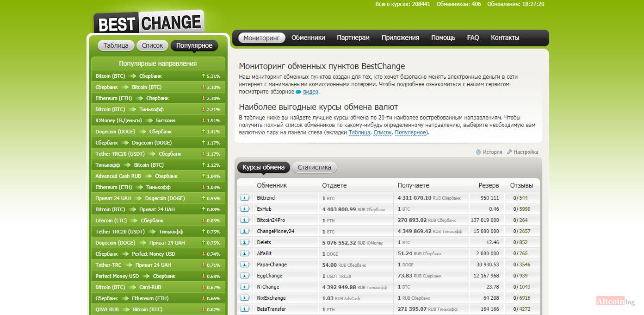Open the Обменники menu item
The image size is (644, 315).
coord(308,38)
